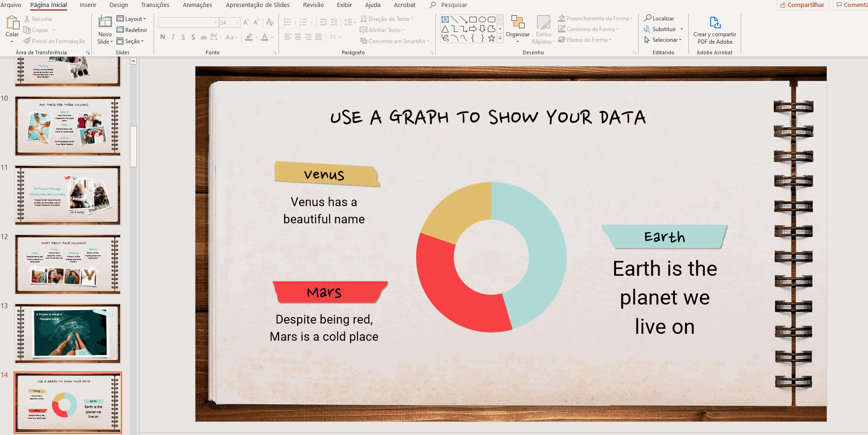Click the slide panel scrollbar thumb

pos(133,146)
